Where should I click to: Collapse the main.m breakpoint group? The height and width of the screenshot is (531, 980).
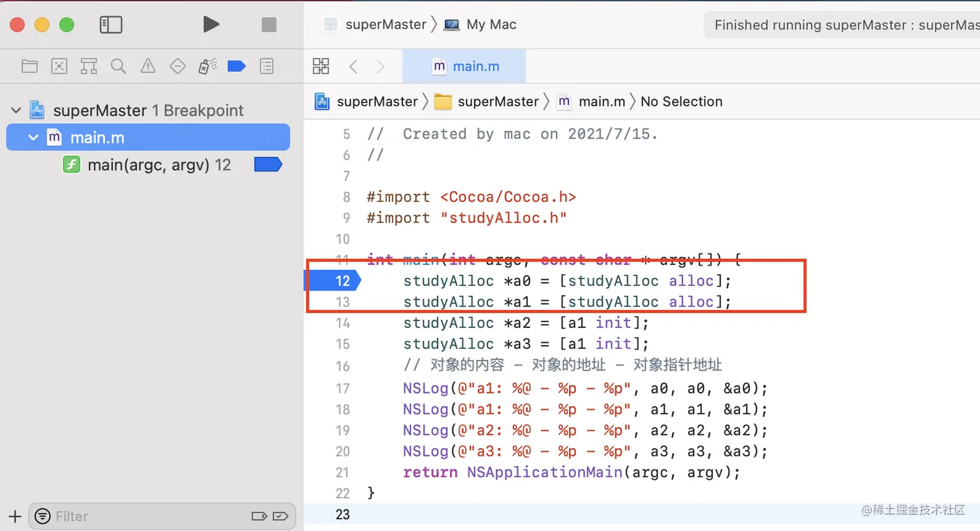(33, 137)
